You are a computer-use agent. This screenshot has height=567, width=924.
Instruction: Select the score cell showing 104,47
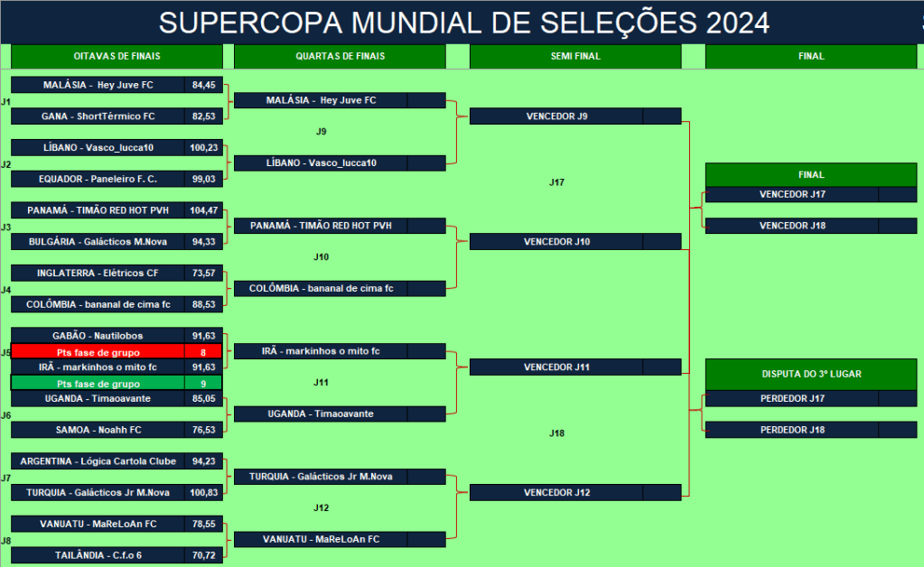[x=204, y=210]
